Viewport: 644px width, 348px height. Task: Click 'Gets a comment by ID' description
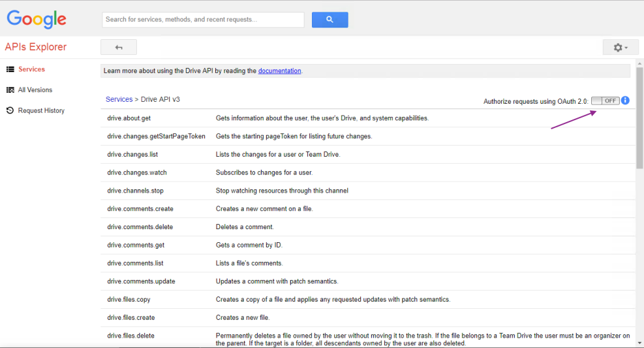[x=249, y=245]
